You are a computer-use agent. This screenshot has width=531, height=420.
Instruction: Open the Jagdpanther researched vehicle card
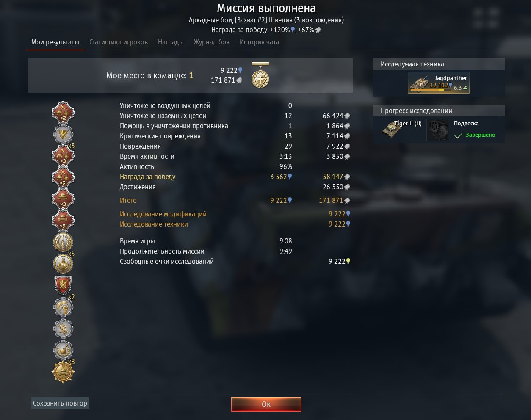point(439,83)
